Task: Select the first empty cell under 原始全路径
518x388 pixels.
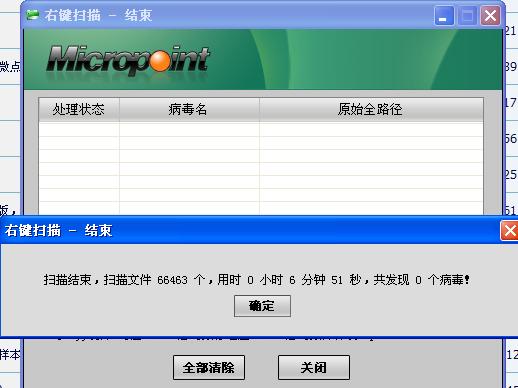Action: click(371, 129)
